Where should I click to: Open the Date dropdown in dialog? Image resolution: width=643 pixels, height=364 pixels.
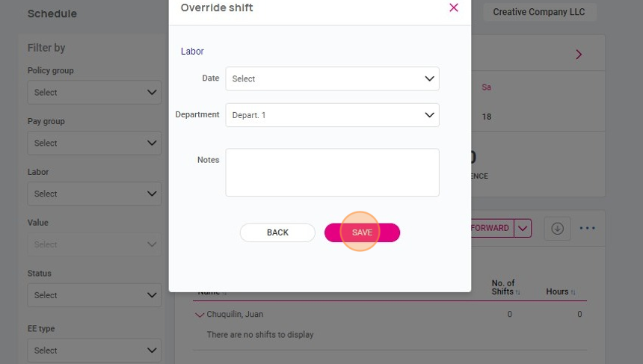(x=332, y=78)
